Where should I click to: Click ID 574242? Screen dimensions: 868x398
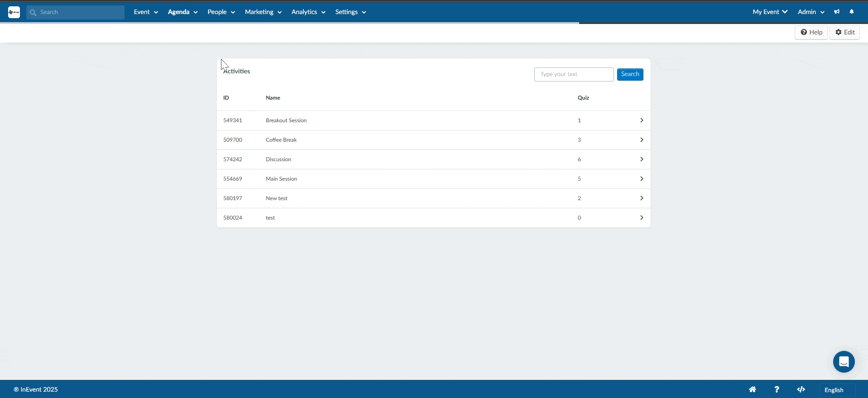pyautogui.click(x=233, y=159)
